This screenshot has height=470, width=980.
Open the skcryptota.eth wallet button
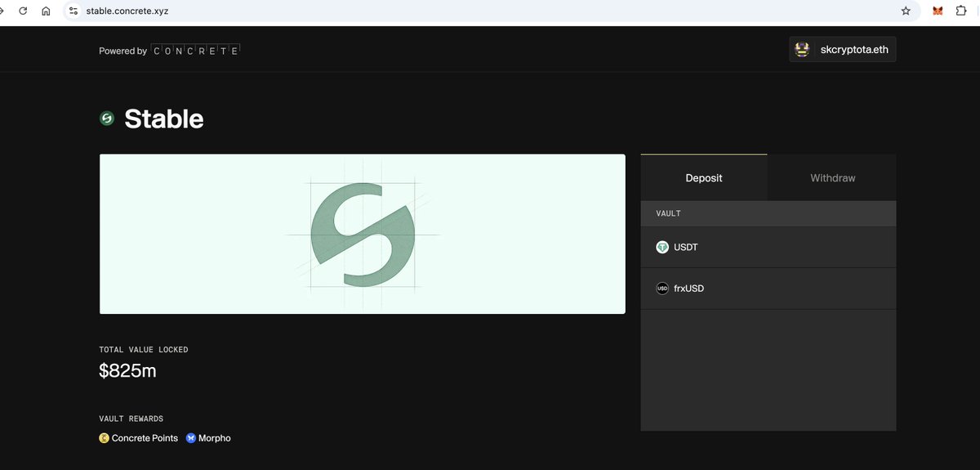tap(843, 50)
